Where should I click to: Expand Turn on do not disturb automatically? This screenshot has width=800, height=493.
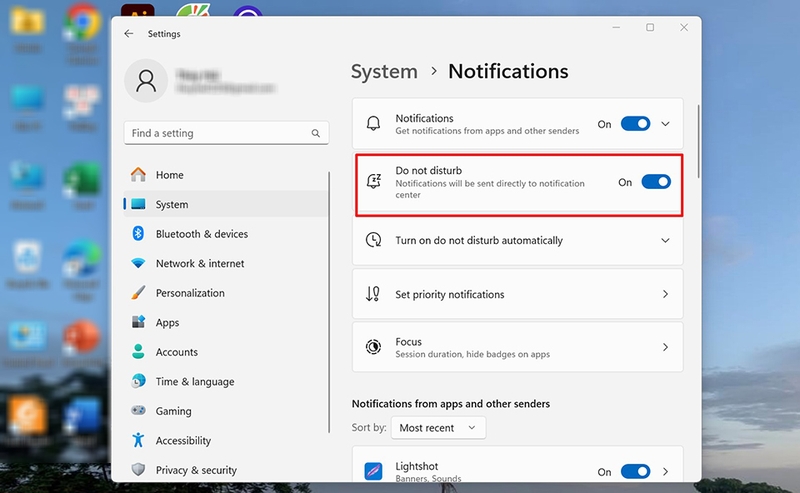coord(517,240)
